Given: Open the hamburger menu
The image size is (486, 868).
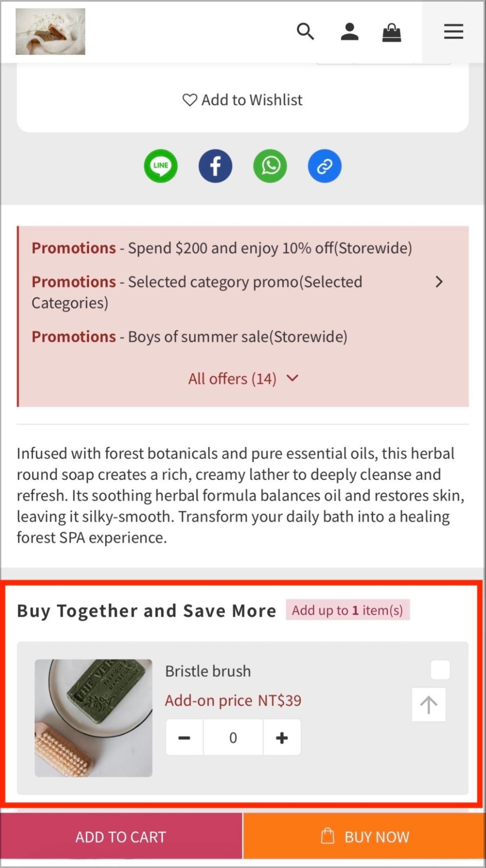Looking at the screenshot, I should click(453, 32).
